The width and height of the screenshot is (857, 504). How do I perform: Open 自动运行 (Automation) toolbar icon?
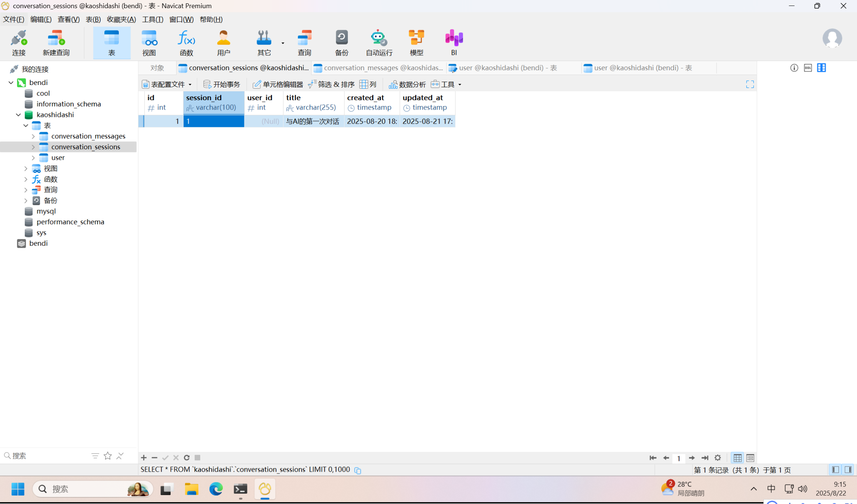pyautogui.click(x=379, y=43)
